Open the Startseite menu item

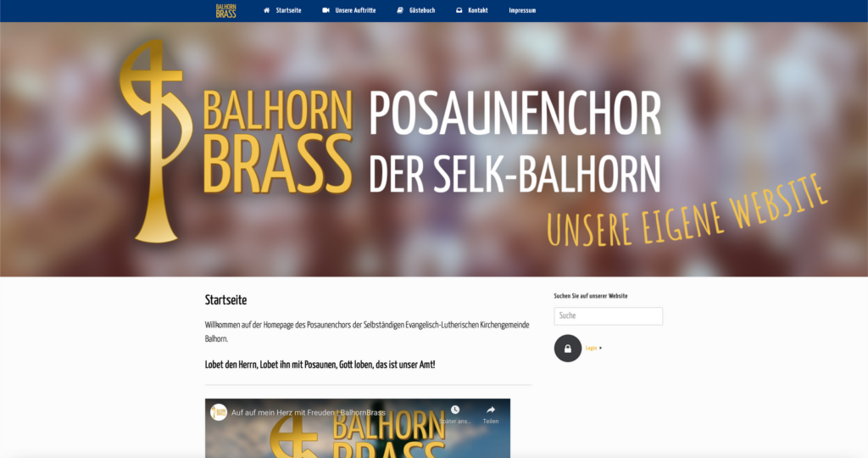click(288, 10)
